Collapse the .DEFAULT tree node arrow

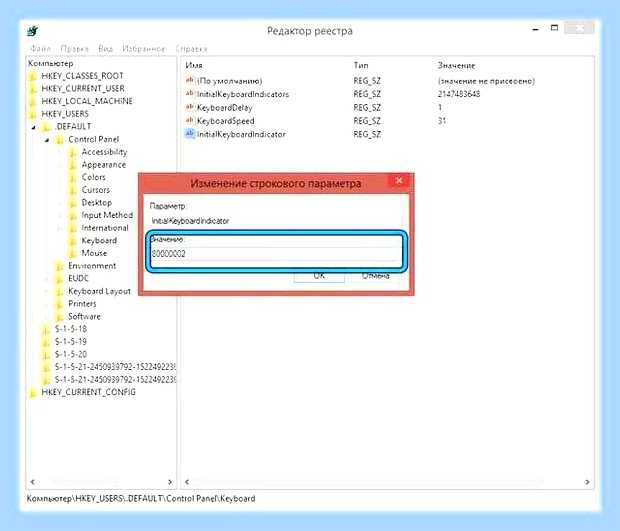[34, 127]
